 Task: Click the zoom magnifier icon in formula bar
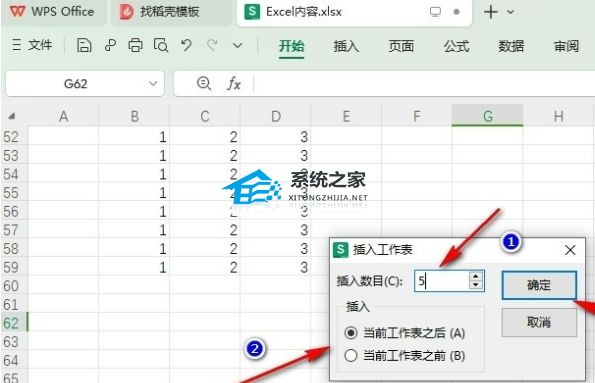point(204,83)
